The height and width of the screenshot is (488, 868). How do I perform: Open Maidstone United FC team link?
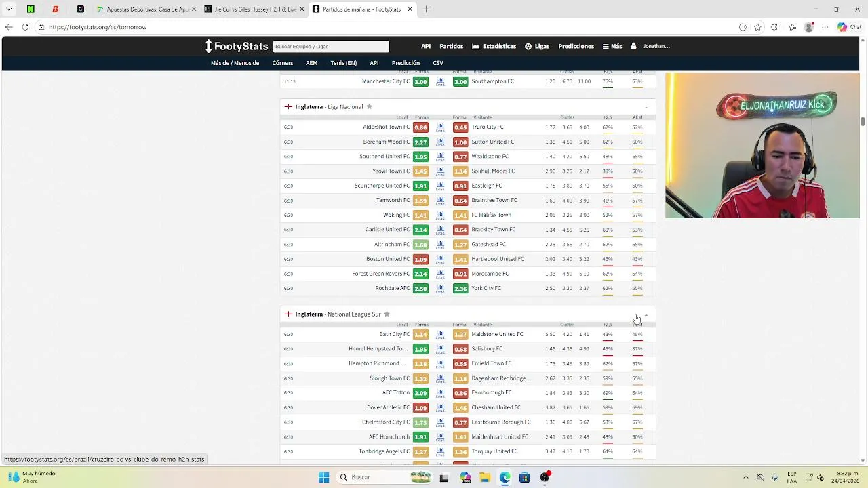point(497,334)
